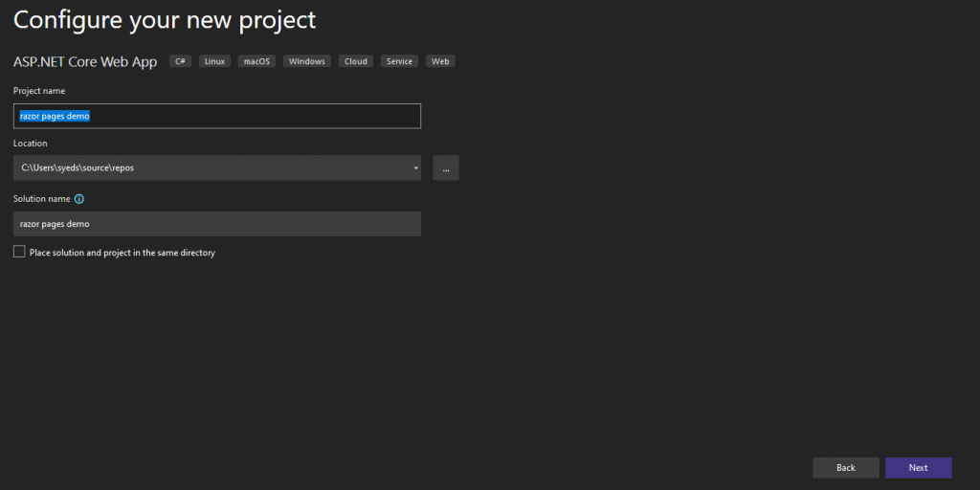Click the Solution name info icon
The width and height of the screenshot is (980, 490).
point(78,199)
